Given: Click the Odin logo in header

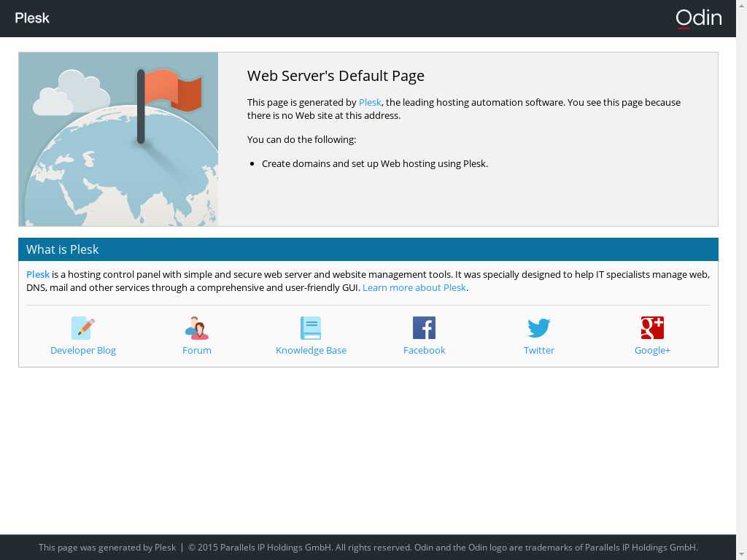Looking at the screenshot, I should click(x=698, y=18).
